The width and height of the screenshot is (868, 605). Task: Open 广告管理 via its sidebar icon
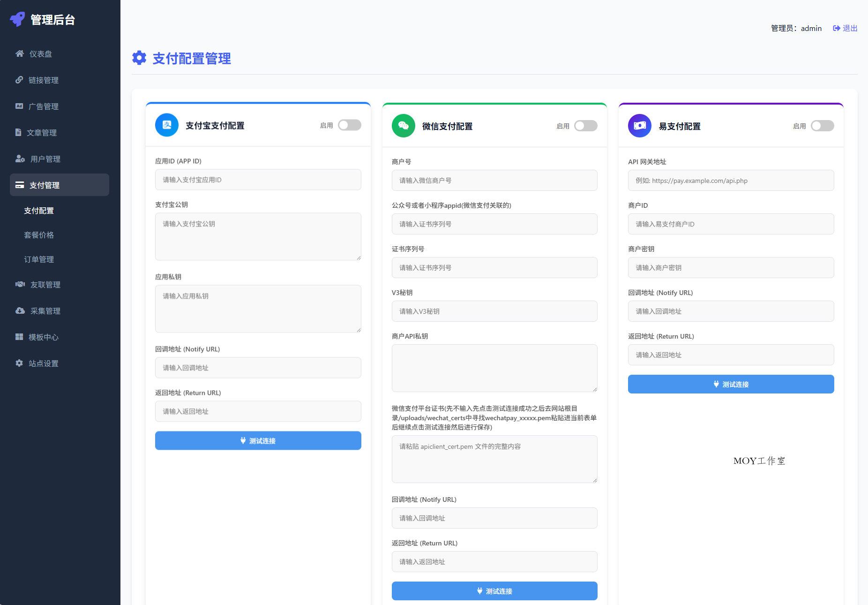point(19,106)
